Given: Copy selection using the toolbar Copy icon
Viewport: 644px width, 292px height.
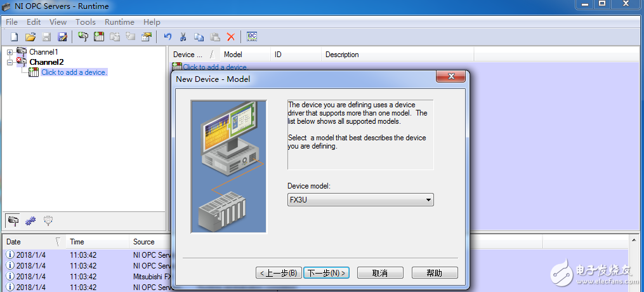Looking at the screenshot, I should [199, 37].
